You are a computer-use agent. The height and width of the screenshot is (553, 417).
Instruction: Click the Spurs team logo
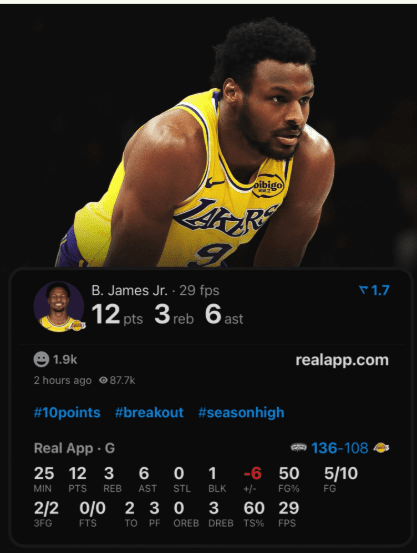298,448
